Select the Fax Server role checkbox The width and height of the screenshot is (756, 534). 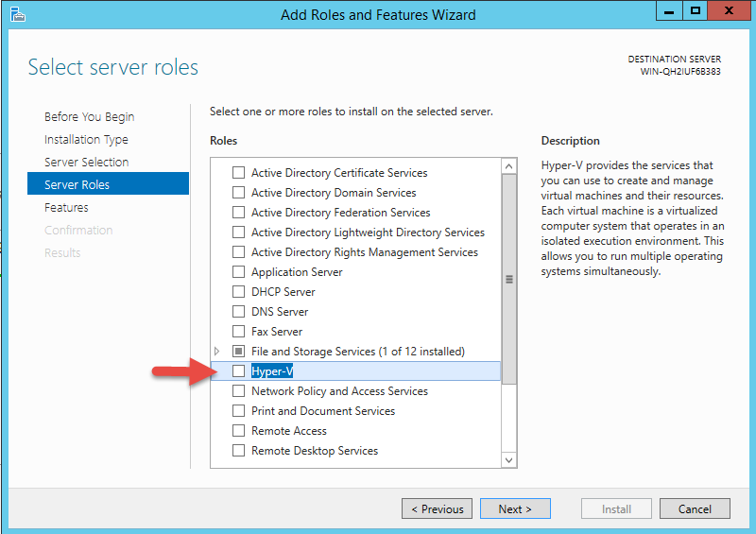[238, 332]
